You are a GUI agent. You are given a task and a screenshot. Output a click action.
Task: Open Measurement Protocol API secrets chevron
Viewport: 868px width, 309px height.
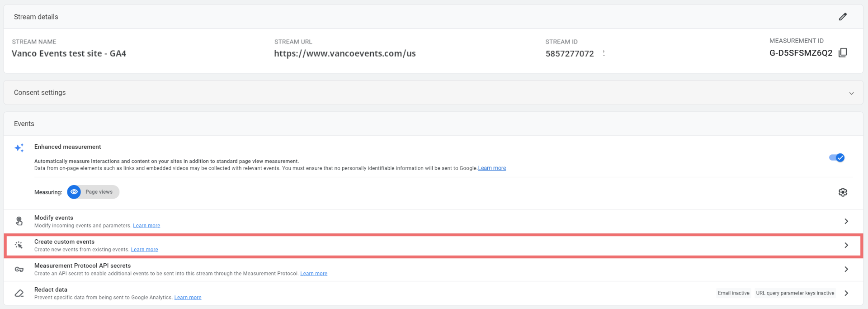[846, 269]
